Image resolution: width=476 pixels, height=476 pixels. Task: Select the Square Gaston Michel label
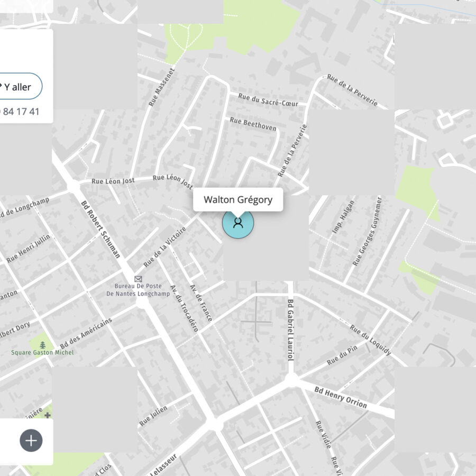pyautogui.click(x=42, y=352)
